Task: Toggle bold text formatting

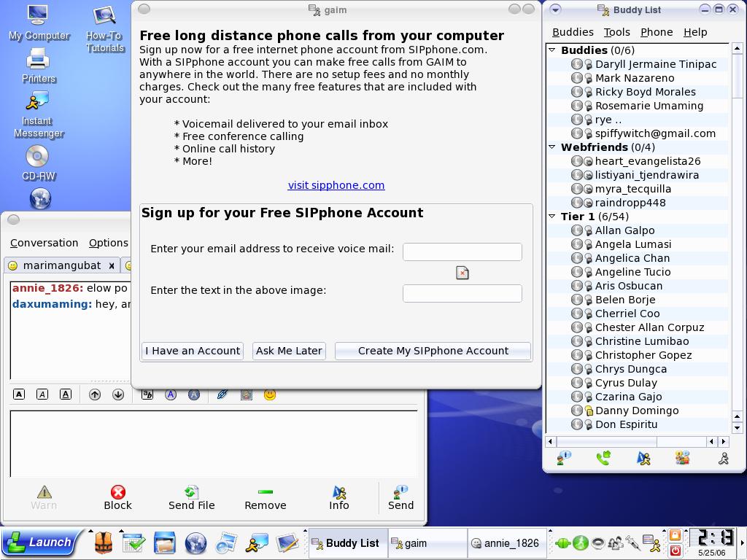Action: 19,394
